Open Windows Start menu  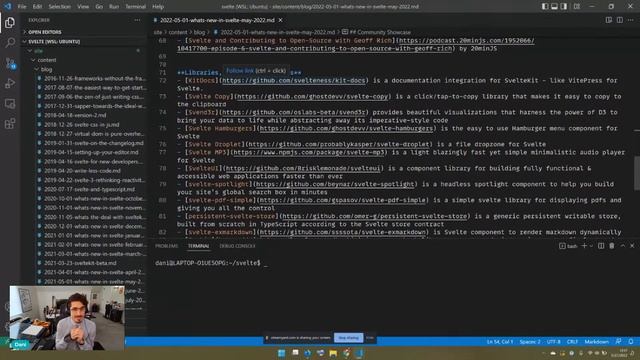281,353
